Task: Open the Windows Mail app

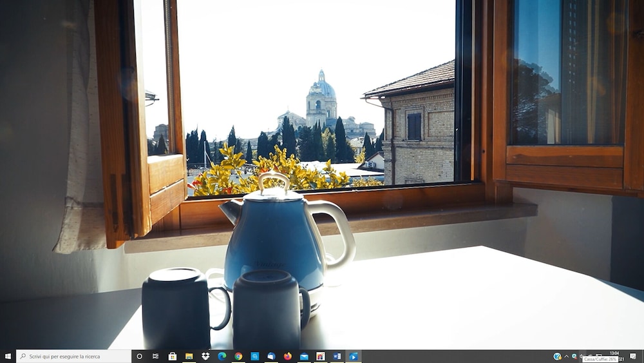Action: pos(304,356)
